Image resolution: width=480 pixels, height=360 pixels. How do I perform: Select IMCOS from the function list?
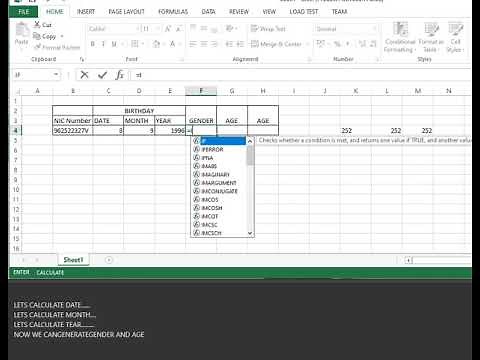point(219,199)
